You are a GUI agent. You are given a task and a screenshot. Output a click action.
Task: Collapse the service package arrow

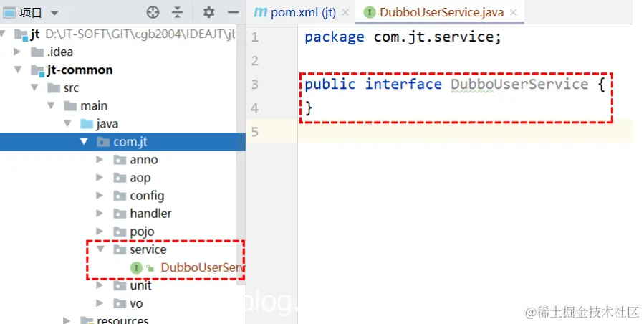point(100,249)
